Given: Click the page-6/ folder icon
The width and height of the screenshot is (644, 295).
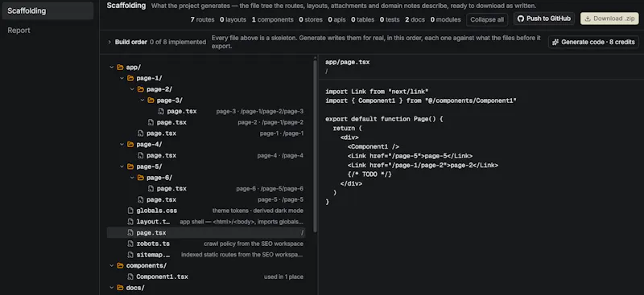Looking at the screenshot, I should tap(140, 178).
